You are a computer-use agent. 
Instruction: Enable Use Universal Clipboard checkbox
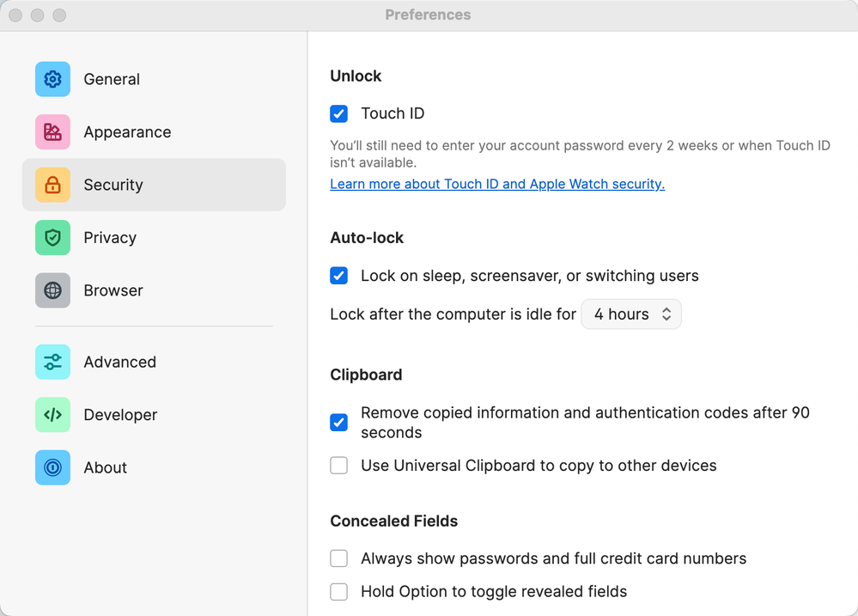pos(339,466)
